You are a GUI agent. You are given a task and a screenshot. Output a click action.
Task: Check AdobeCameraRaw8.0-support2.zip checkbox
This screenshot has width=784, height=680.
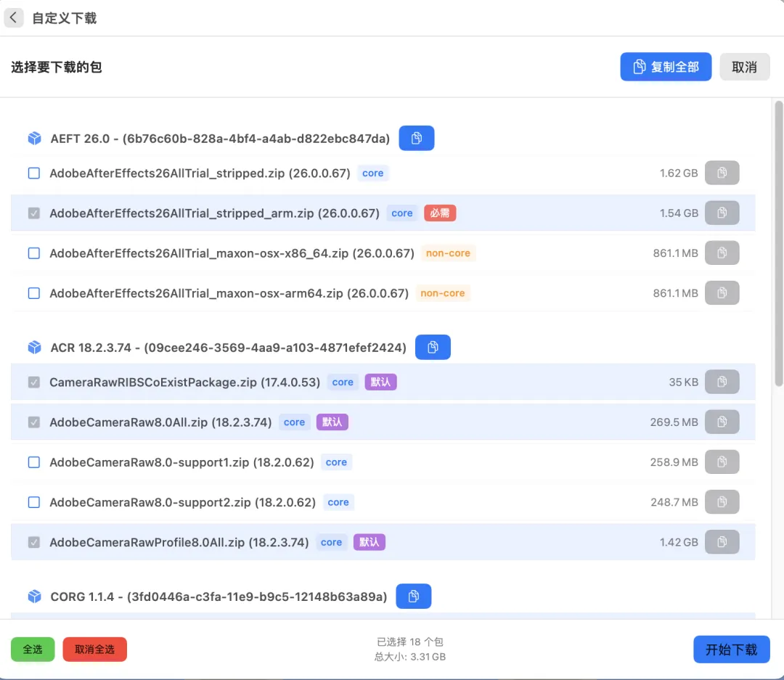34,502
